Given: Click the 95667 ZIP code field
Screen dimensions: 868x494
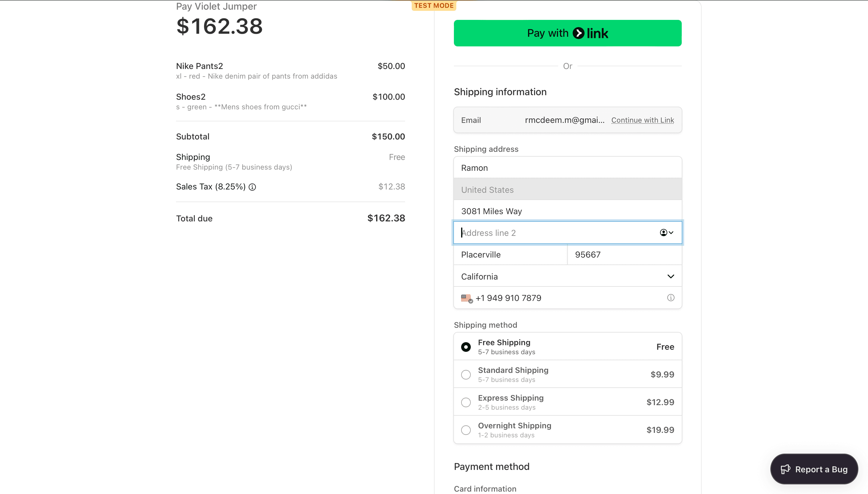Looking at the screenshot, I should pyautogui.click(x=624, y=255).
